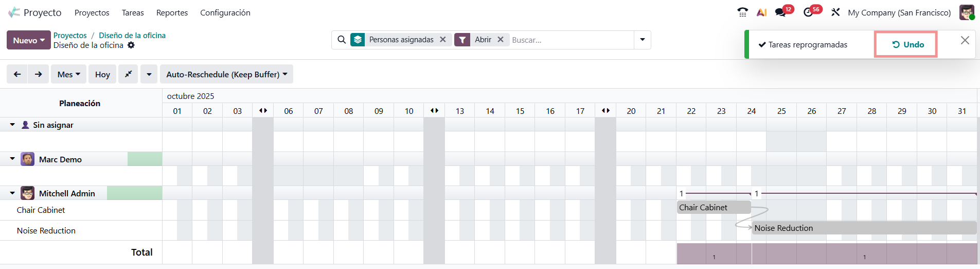
Task: Click the collapse rows icon button
Action: pyautogui.click(x=128, y=74)
